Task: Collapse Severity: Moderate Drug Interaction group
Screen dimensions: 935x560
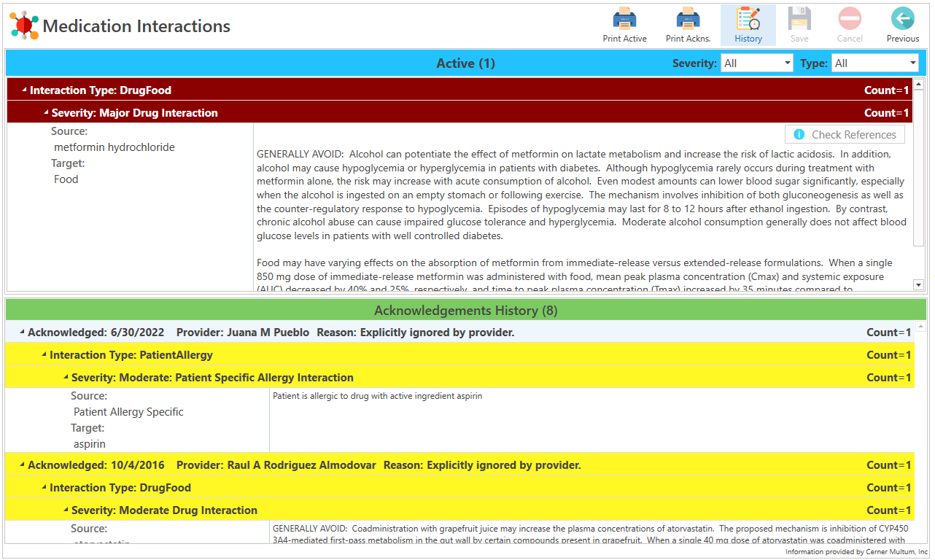Action: tap(66, 510)
